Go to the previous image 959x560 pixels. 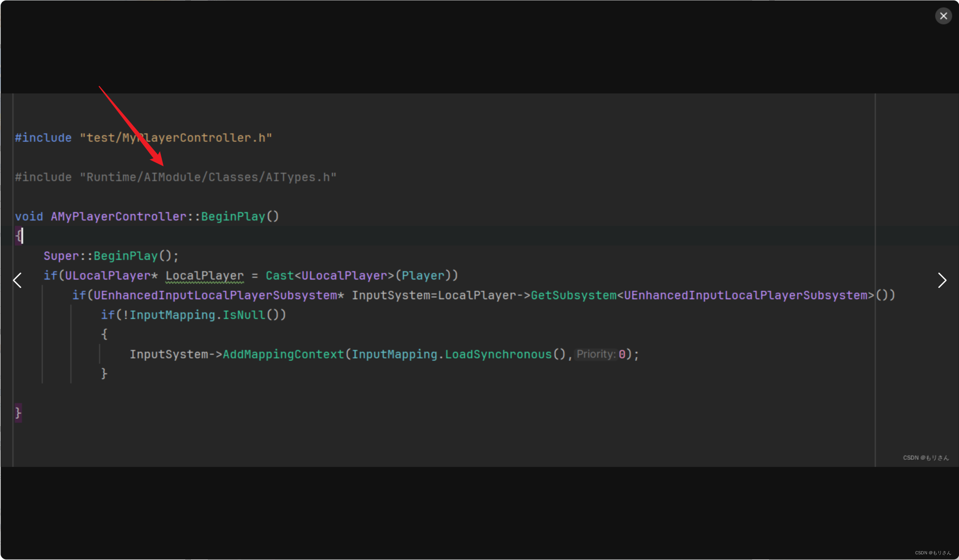click(17, 280)
